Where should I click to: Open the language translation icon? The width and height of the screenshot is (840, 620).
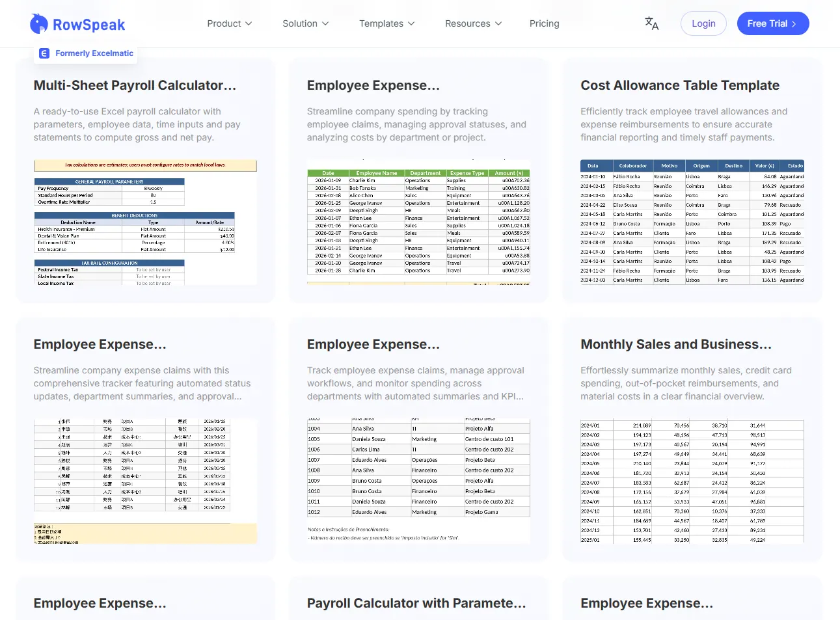pyautogui.click(x=651, y=23)
